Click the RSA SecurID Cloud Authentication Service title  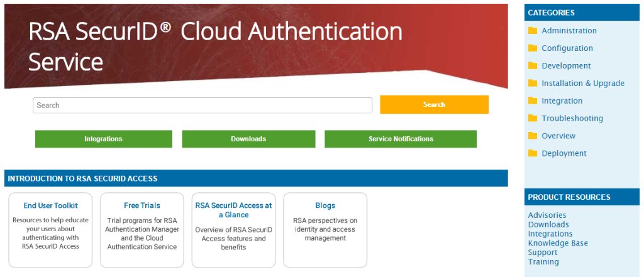[216, 46]
